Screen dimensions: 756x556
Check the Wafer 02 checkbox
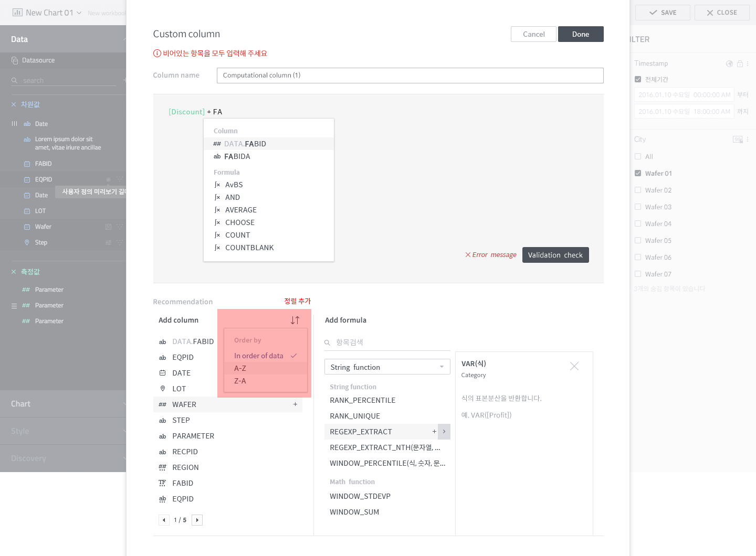[638, 190]
